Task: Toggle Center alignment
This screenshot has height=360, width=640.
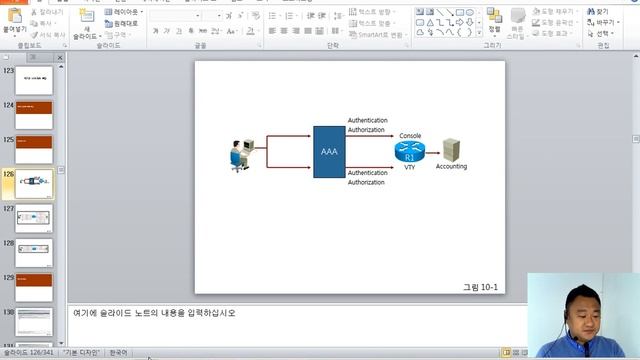Action: point(284,31)
